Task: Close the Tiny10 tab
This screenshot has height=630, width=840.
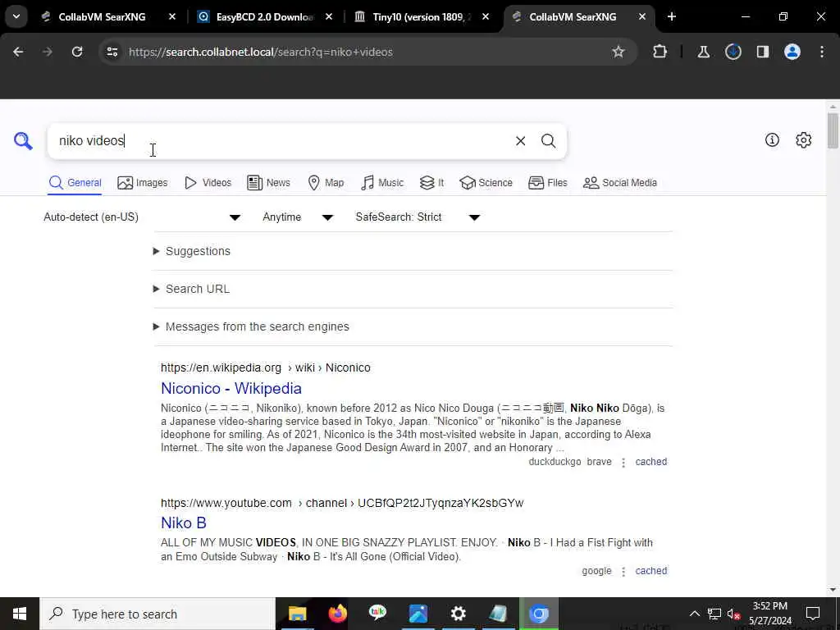Action: pyautogui.click(x=486, y=16)
